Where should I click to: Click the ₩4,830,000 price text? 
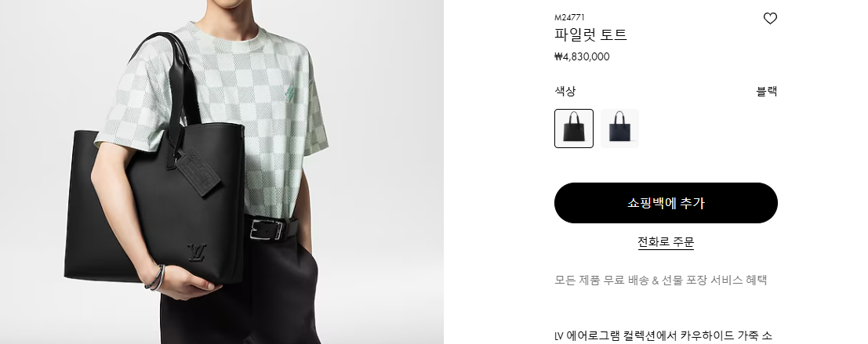click(582, 56)
